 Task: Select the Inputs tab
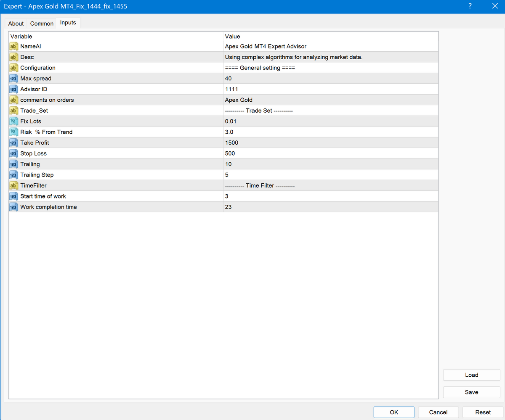pos(68,23)
